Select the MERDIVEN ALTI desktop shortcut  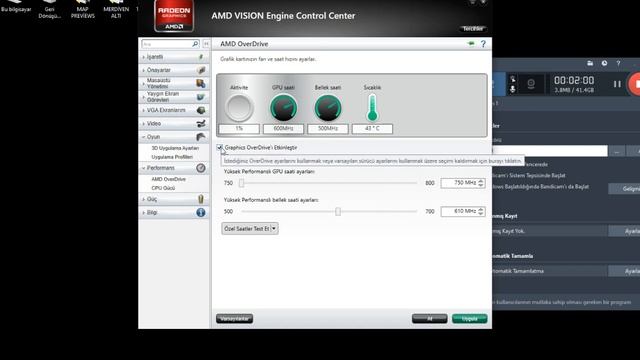(116, 9)
